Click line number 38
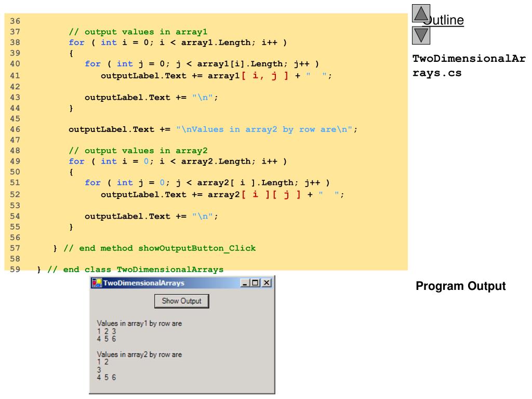The image size is (532, 399). (x=15, y=43)
